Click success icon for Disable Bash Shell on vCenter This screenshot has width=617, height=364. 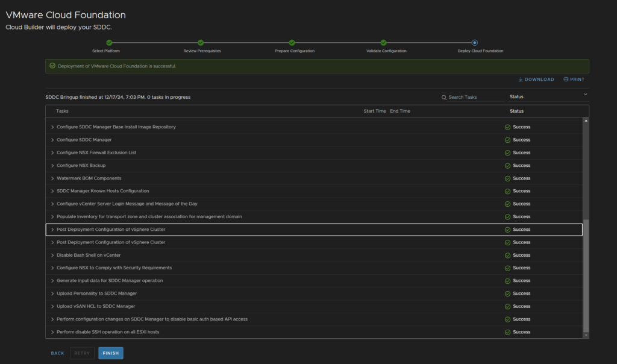[x=507, y=256]
